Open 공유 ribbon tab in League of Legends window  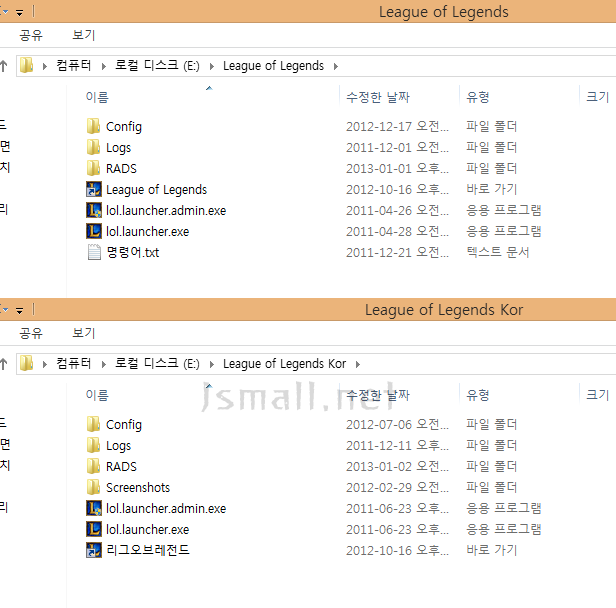click(x=31, y=35)
